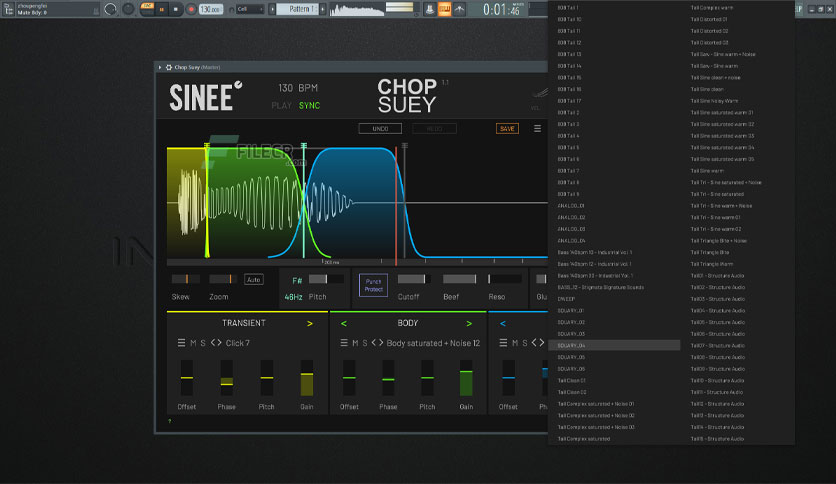836x484 pixels.
Task: Click Transient sample browse arrows near Click 7
Action: [x=216, y=343]
